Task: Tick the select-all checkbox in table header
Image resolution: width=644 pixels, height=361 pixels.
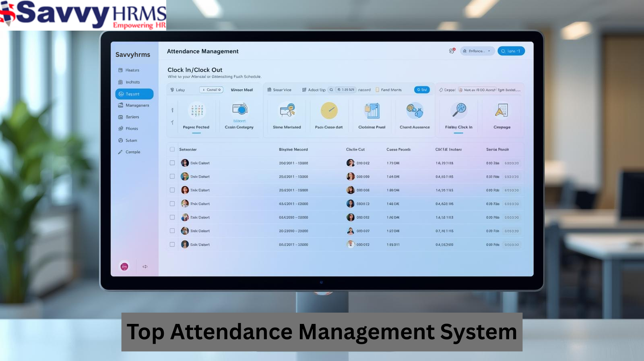Action: pos(172,149)
